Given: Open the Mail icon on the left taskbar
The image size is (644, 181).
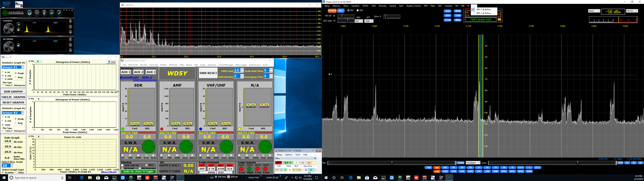Looking at the screenshot, I should (x=106, y=178).
